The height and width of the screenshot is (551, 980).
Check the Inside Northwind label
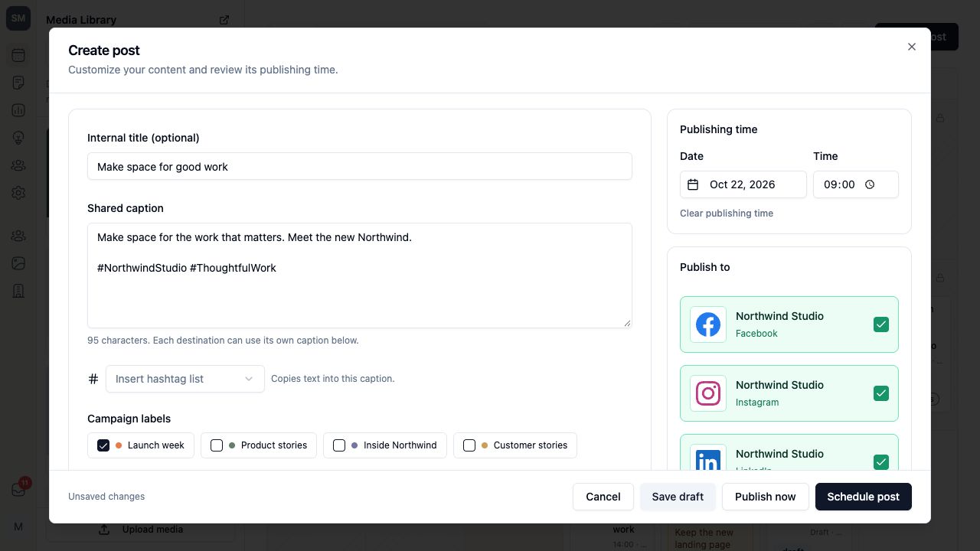click(339, 445)
